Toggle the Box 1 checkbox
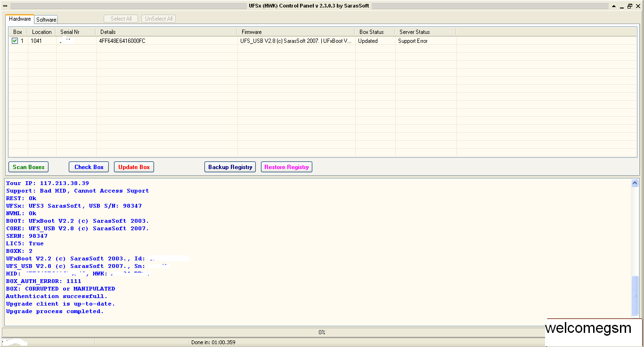Viewport: 644px width, 347px height. pyautogui.click(x=15, y=41)
